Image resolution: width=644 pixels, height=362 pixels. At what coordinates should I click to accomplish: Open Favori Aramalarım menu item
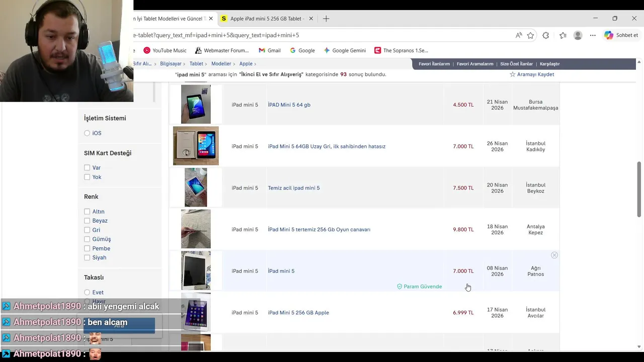(475, 64)
